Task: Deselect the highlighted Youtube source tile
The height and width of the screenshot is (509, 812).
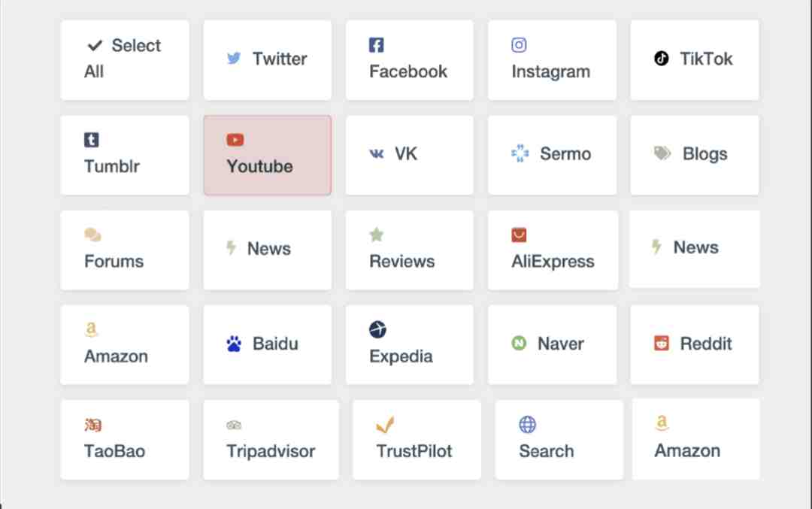Action: coord(267,156)
